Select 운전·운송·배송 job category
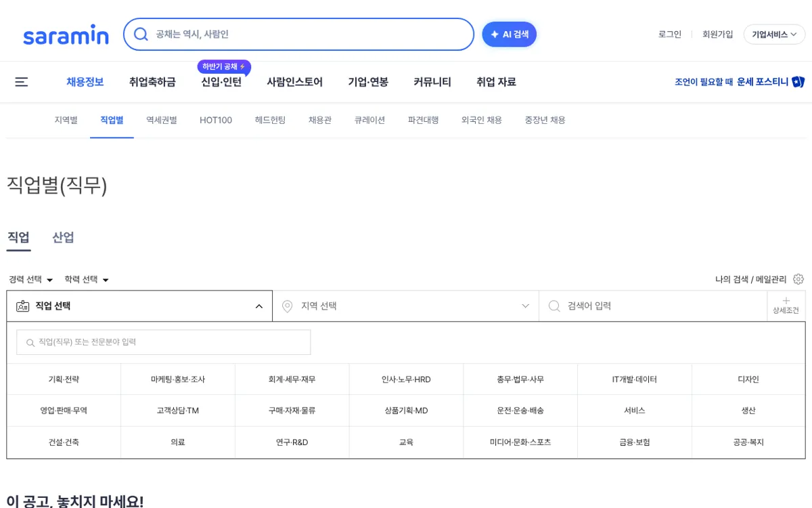This screenshot has width=812, height=508. pos(520,410)
